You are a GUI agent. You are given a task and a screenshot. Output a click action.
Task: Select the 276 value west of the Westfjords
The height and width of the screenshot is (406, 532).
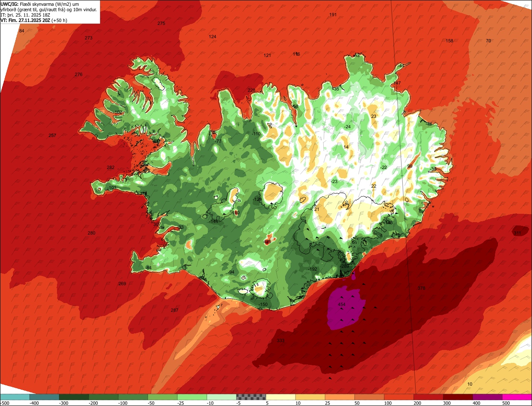79,75
